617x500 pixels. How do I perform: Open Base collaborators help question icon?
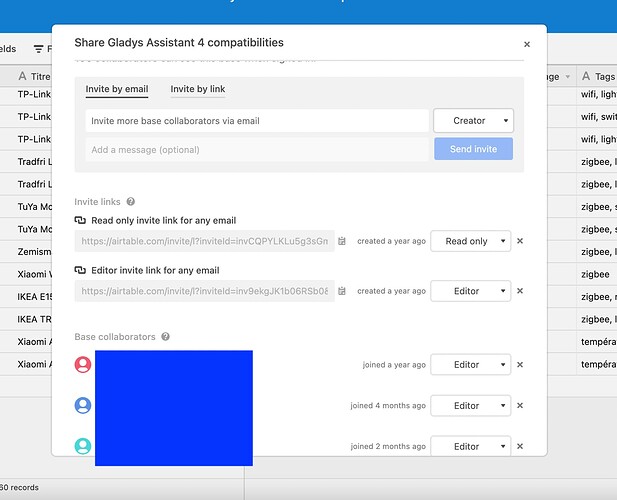coord(166,337)
